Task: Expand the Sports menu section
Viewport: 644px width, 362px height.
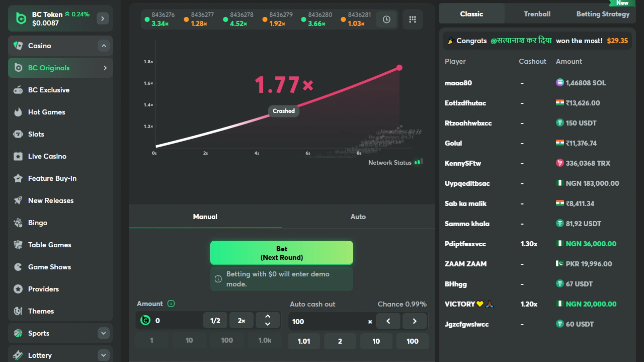Action: (x=103, y=333)
